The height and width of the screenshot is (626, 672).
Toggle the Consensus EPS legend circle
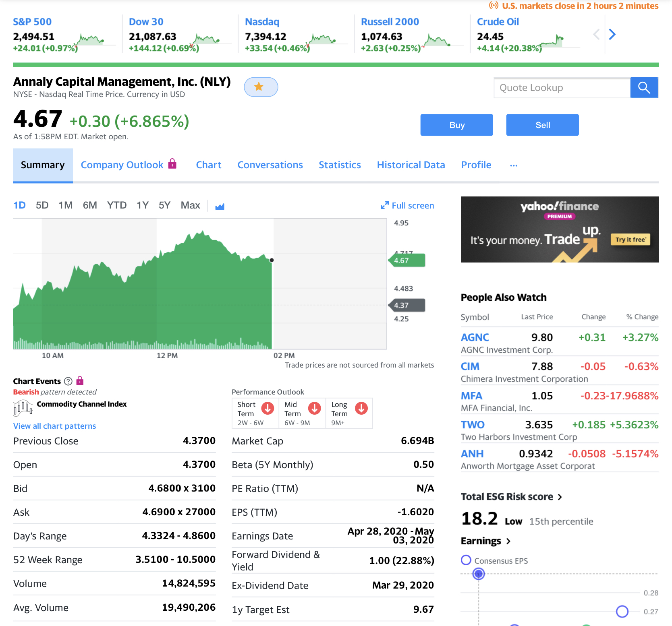point(466,560)
